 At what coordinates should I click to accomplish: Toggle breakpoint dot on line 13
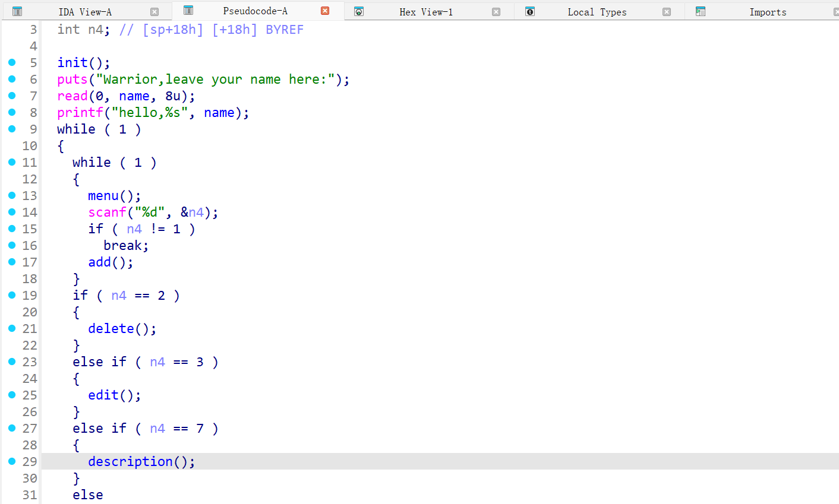pyautogui.click(x=12, y=195)
